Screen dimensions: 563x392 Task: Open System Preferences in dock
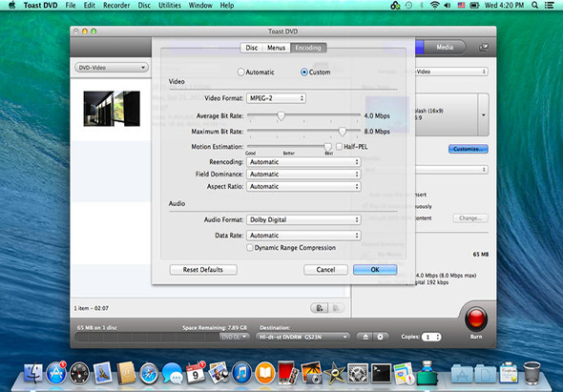(357, 373)
